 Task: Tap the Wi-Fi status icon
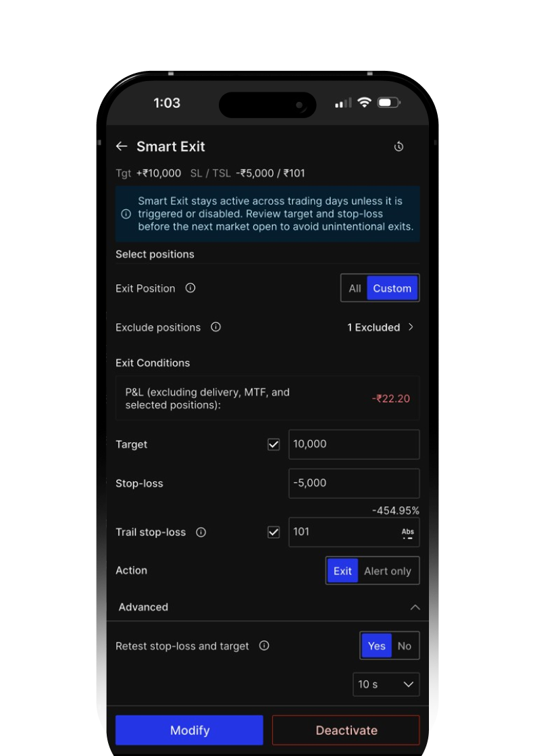click(364, 102)
